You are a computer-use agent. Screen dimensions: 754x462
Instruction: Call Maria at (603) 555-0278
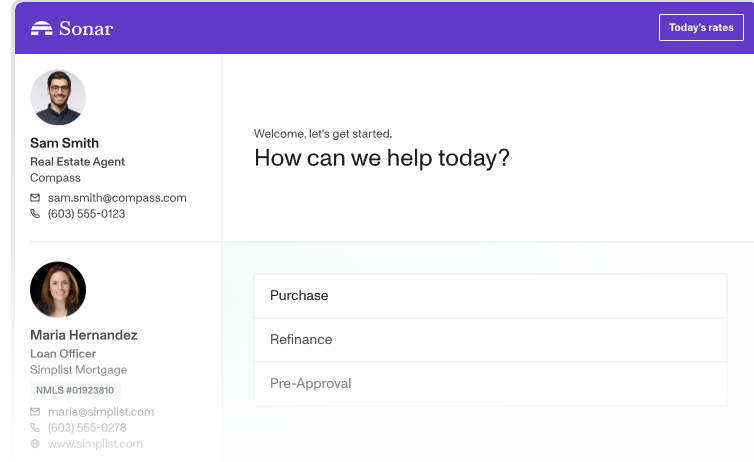(x=87, y=428)
